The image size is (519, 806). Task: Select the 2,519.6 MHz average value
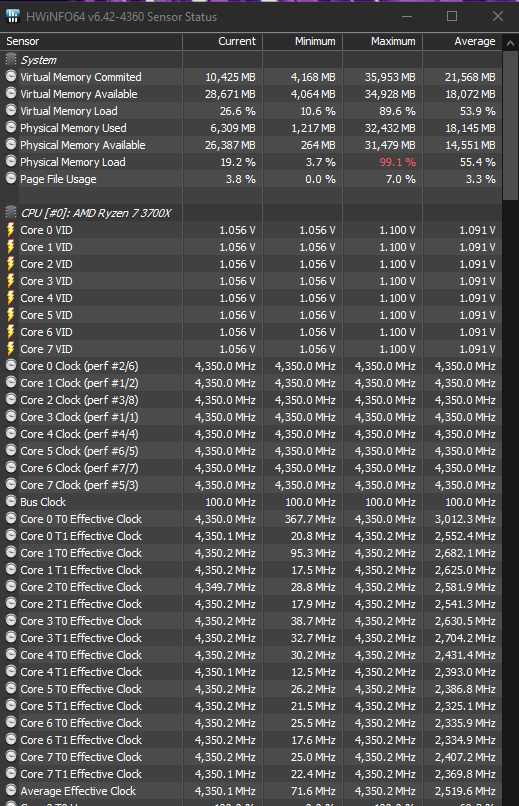coord(465,791)
